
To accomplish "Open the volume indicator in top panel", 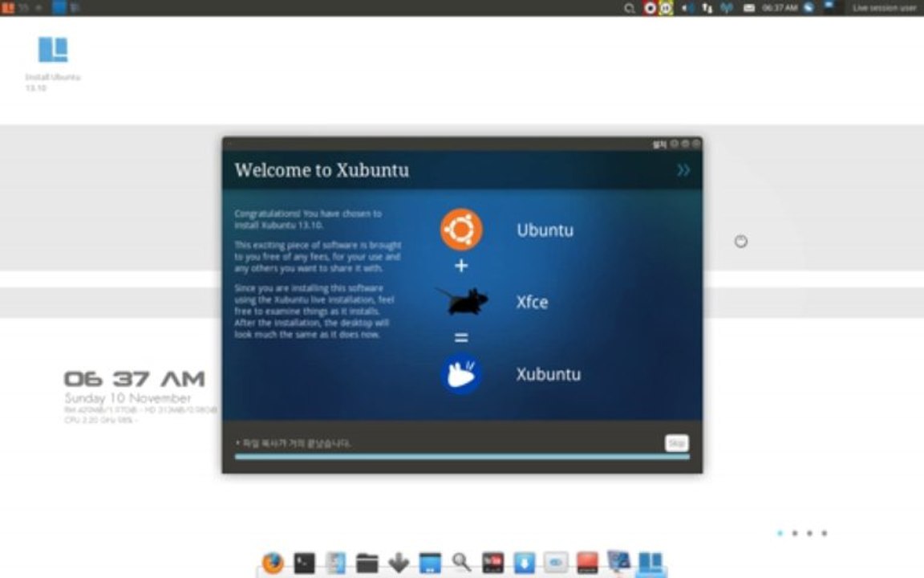I will coord(687,8).
